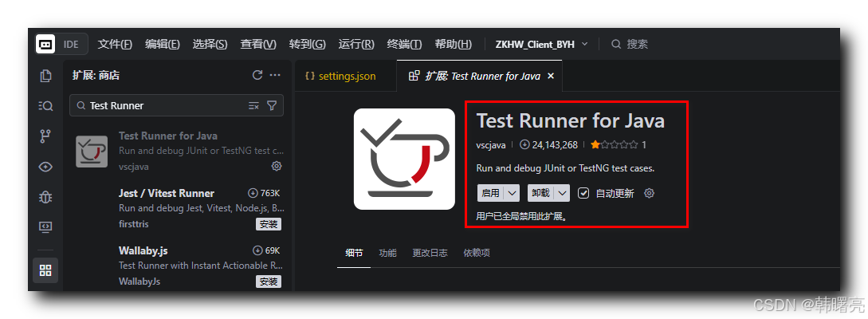The width and height of the screenshot is (868, 319).
Task: Install Jest / Vitest Runner extension
Action: point(269,224)
